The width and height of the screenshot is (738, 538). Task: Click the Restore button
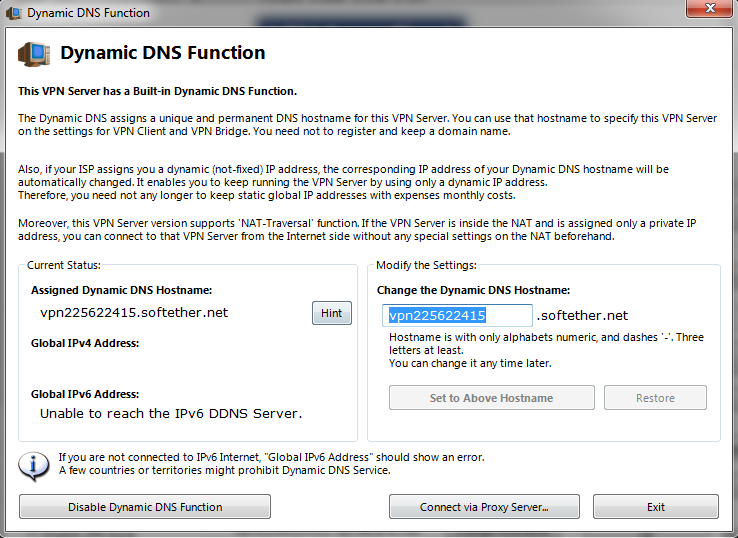pos(655,398)
